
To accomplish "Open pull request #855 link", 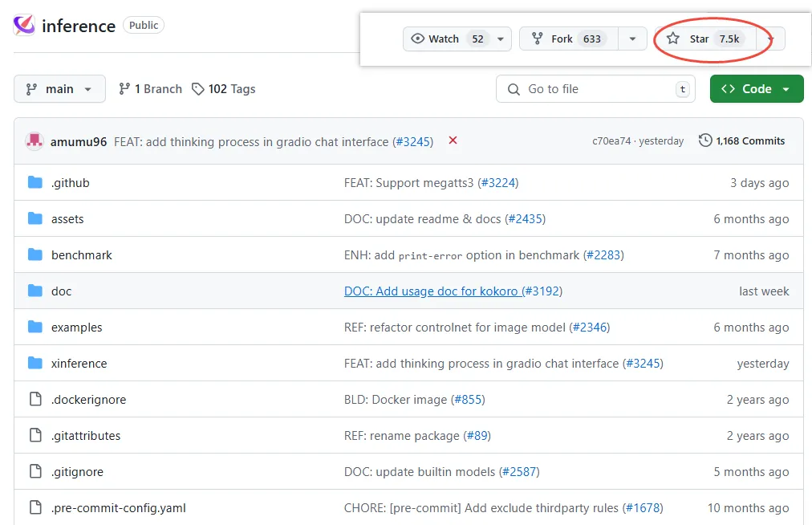I will [x=468, y=400].
